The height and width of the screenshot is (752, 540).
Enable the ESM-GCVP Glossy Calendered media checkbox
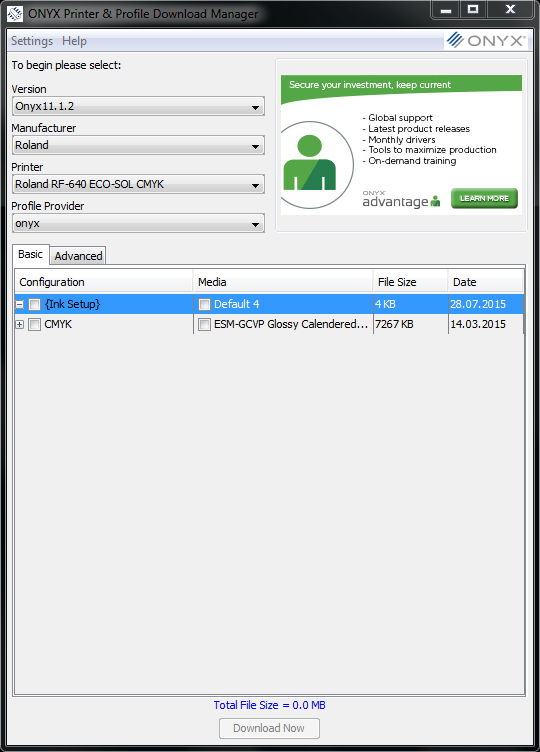pos(204,325)
